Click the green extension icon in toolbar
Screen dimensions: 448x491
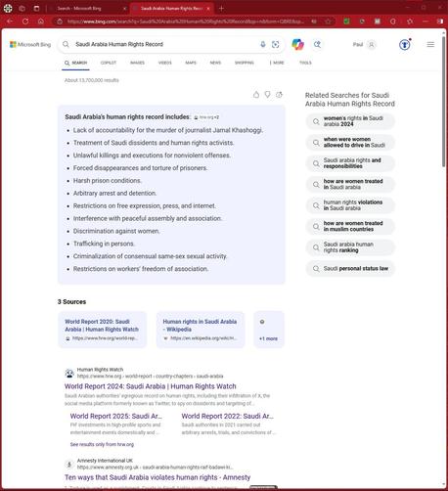pos(346,22)
